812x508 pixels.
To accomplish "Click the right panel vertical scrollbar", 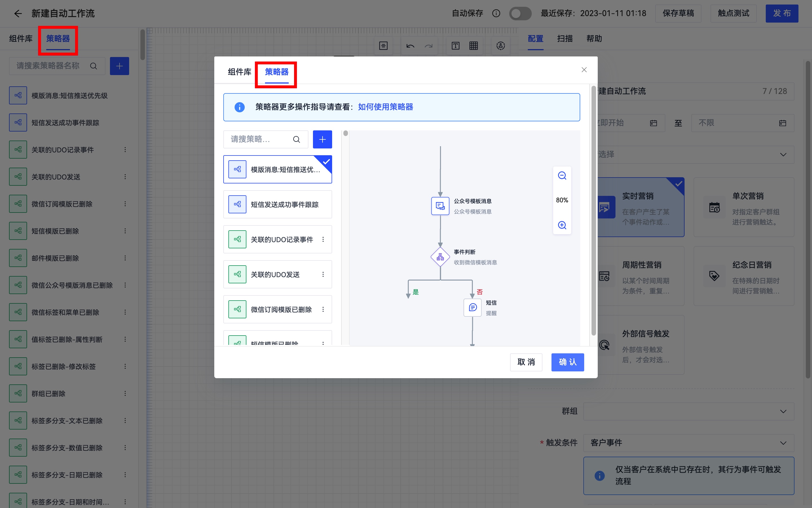I will pos(808,219).
